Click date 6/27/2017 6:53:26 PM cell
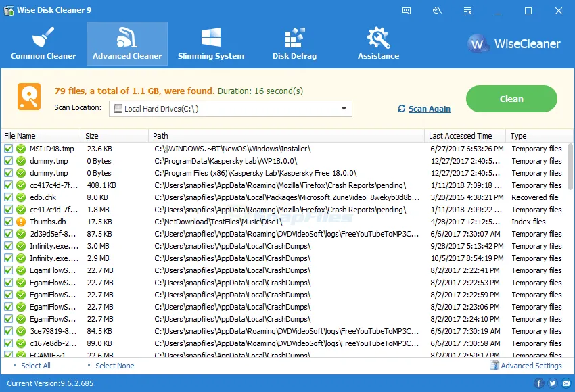The height and width of the screenshot is (392, 575). [x=467, y=149]
